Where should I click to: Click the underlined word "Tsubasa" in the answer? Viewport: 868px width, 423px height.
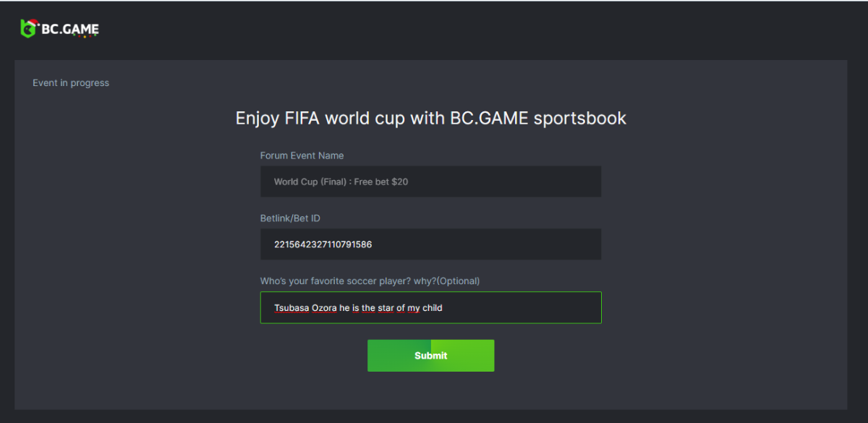pos(291,308)
